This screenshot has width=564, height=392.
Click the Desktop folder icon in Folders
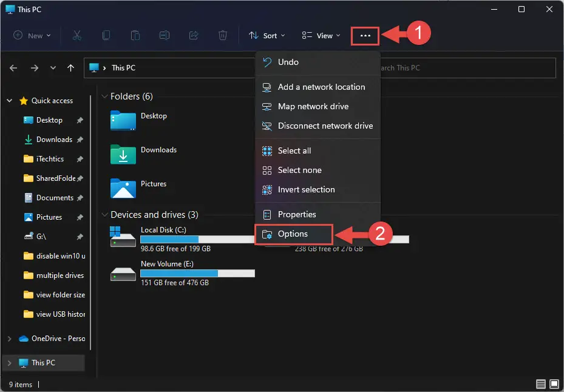(x=123, y=120)
